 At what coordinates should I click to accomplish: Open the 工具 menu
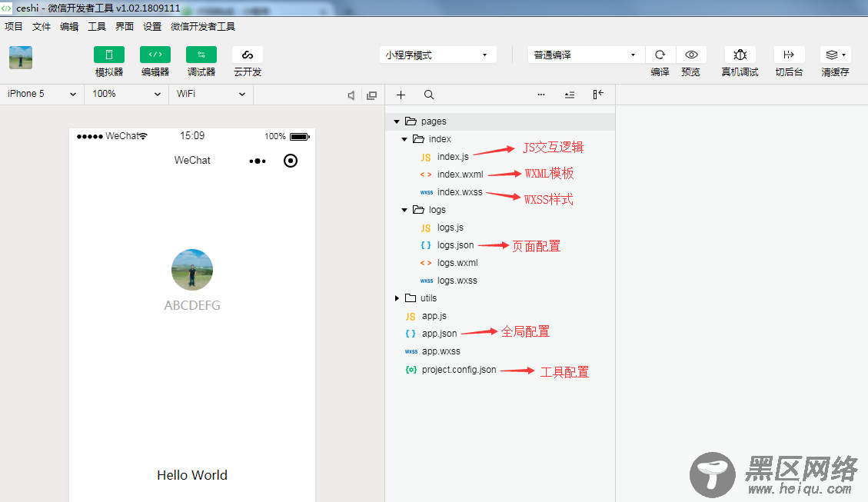[97, 27]
